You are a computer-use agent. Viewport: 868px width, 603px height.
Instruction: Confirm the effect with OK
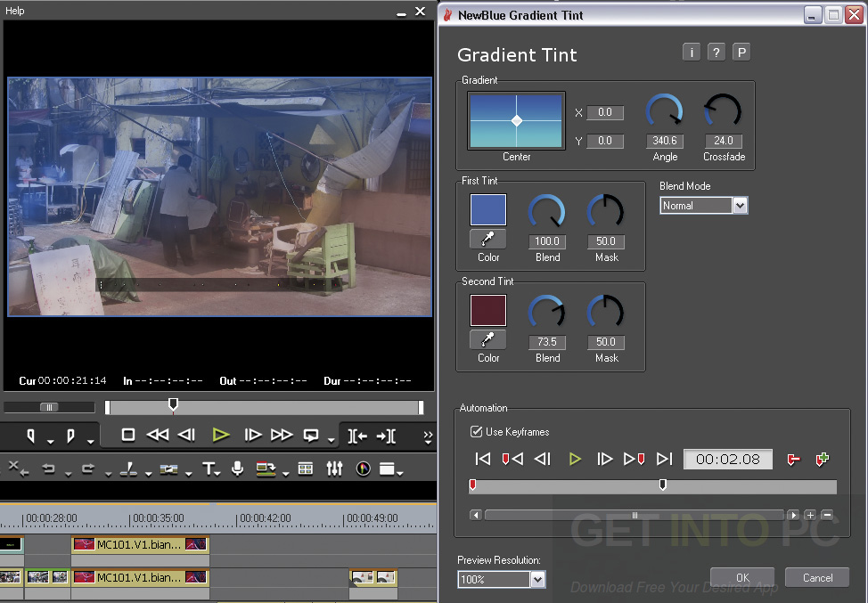pyautogui.click(x=742, y=577)
